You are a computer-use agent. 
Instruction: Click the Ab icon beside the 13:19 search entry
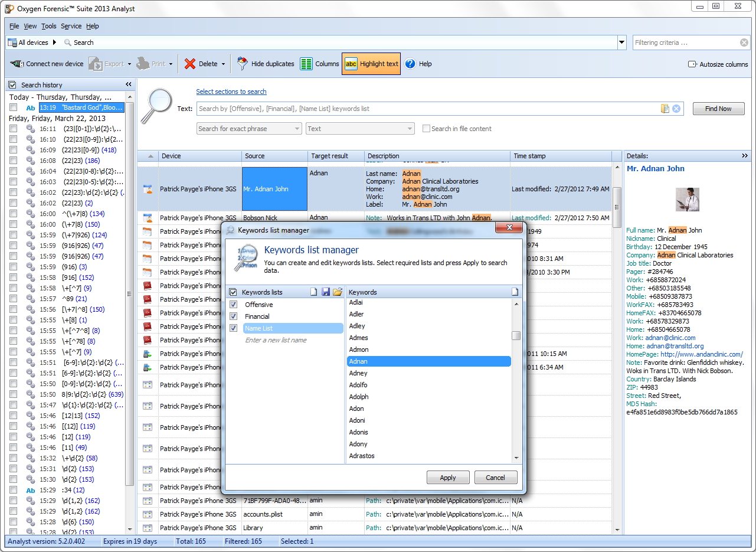pos(31,108)
